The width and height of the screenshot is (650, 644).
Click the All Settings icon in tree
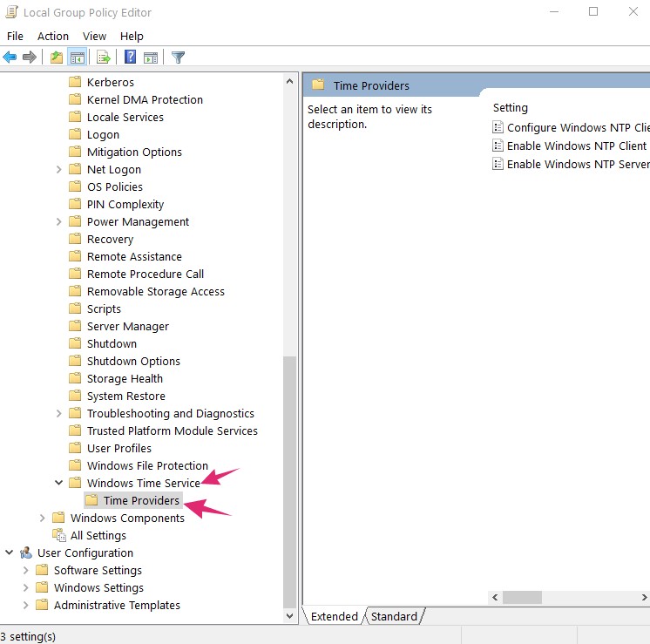(x=59, y=535)
